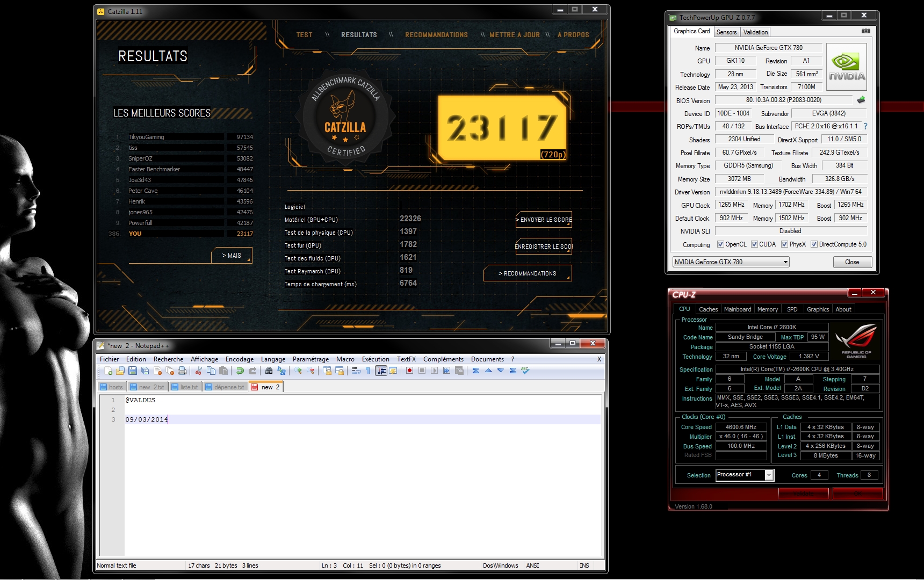This screenshot has width=924, height=580.
Task: Open A PROPOS tab in Catzilla
Action: point(573,35)
